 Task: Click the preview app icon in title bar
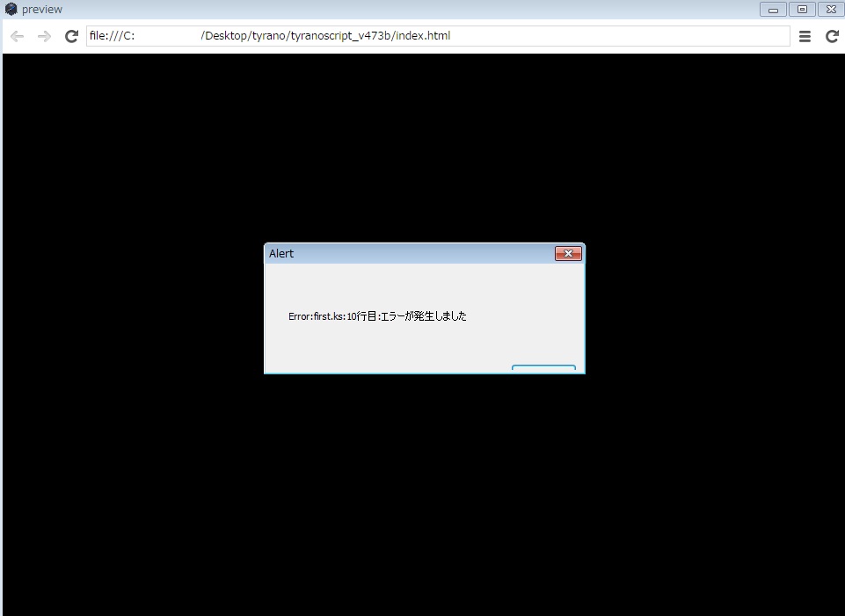pyautogui.click(x=11, y=9)
